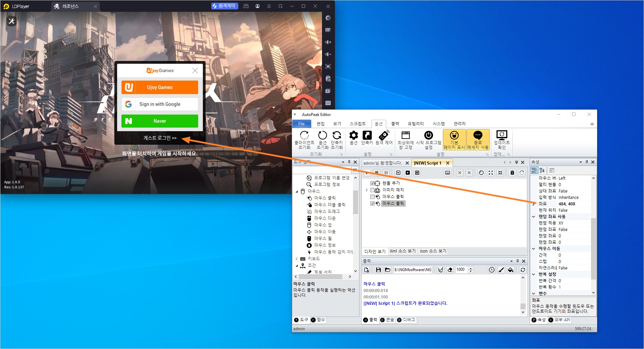Click the Ujoy Games login button
Screen dimensions: 644x349
(160, 87)
